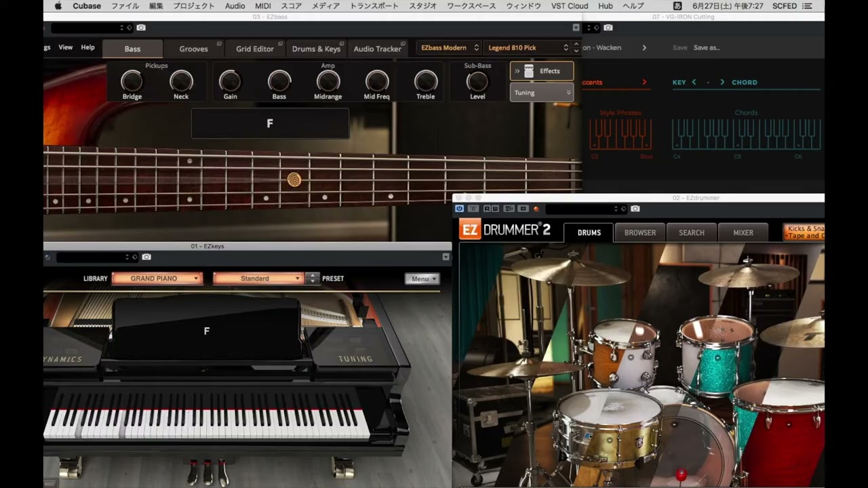Open EZbass window options arrow on right

pos(576,28)
